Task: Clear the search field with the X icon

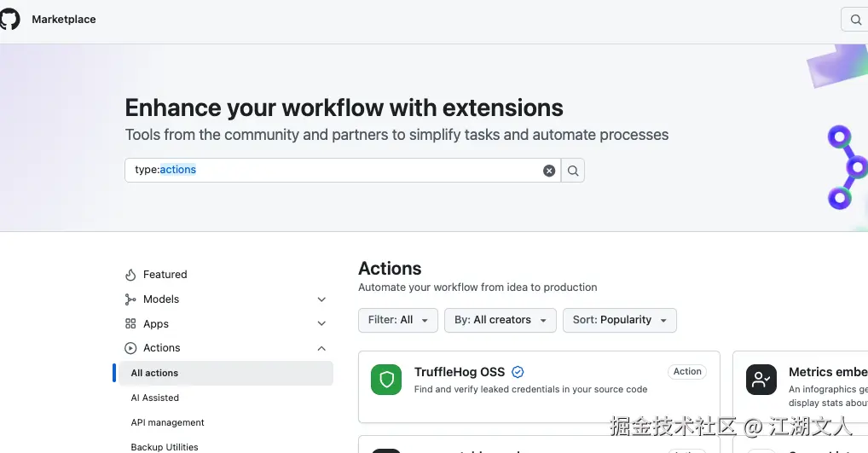Action: pyautogui.click(x=549, y=171)
